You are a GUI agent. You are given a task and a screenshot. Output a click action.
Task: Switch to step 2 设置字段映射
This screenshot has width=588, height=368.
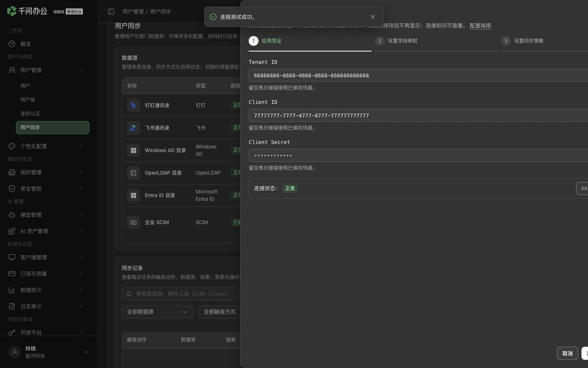(436, 41)
